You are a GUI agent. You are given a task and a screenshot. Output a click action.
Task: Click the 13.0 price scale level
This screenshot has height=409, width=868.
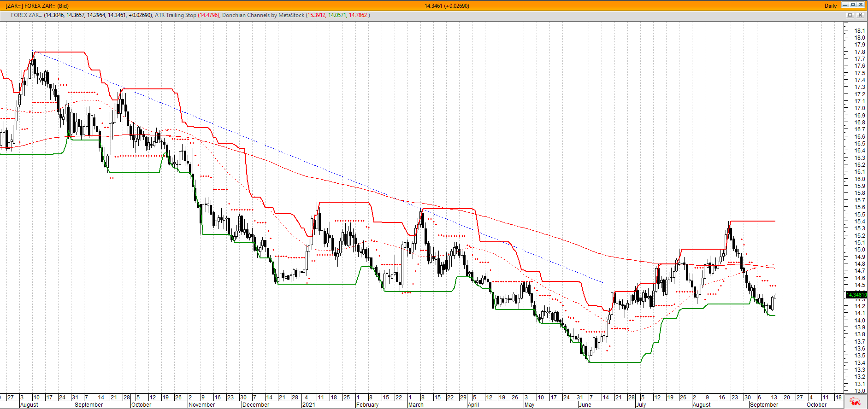pos(859,391)
